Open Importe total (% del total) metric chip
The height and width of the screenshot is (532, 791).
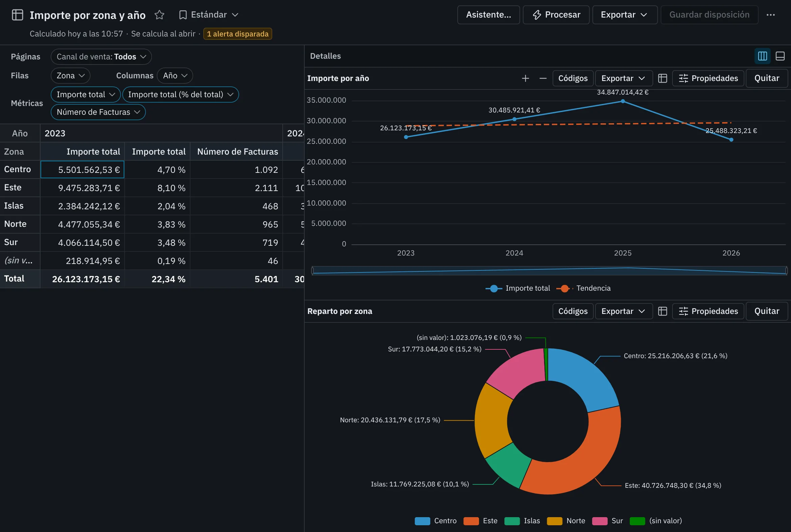point(181,95)
